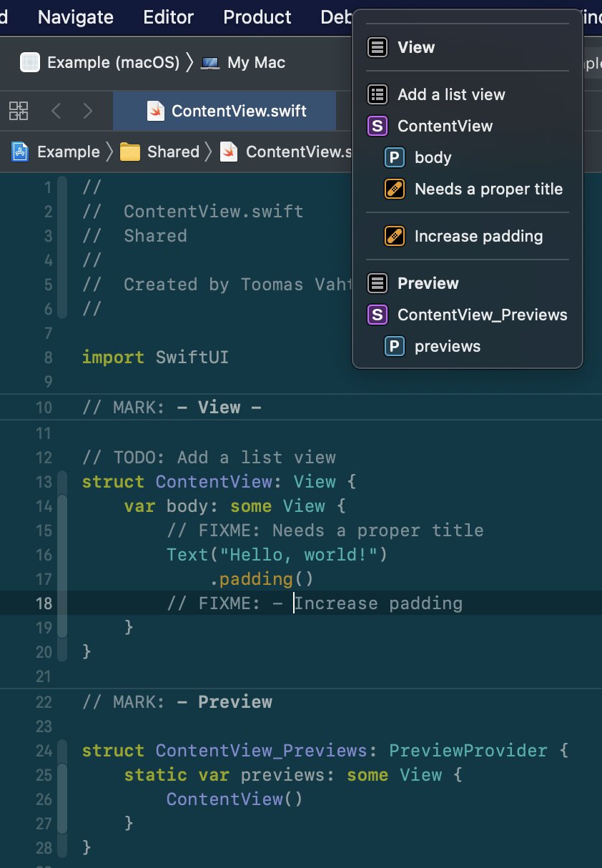Click the Shared folder icon in breadcrumb
Screen dimensions: 602x868
(129, 152)
